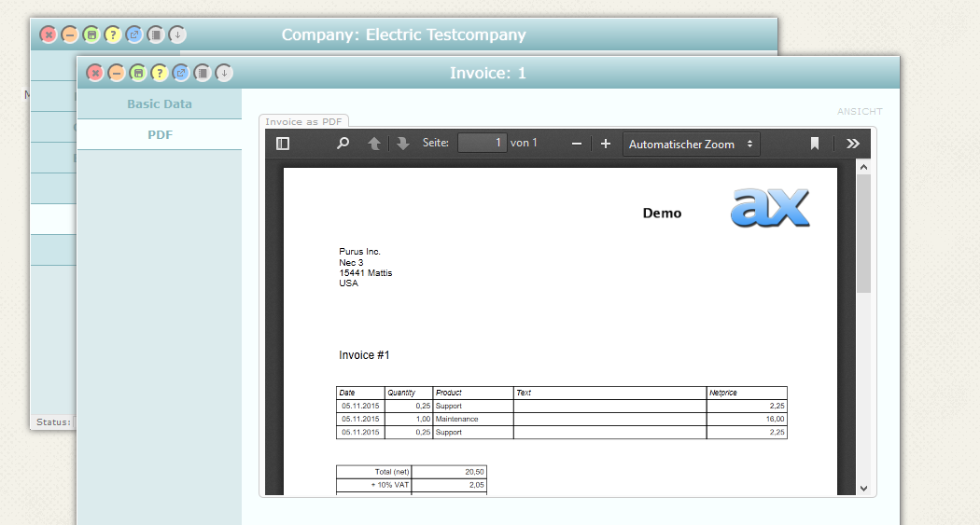
Task: Click the green layout icon on Invoice window
Action: (x=138, y=73)
